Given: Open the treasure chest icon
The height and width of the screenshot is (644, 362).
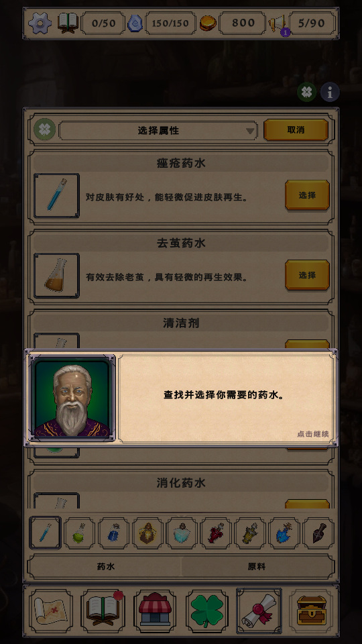Looking at the screenshot, I should (311, 610).
